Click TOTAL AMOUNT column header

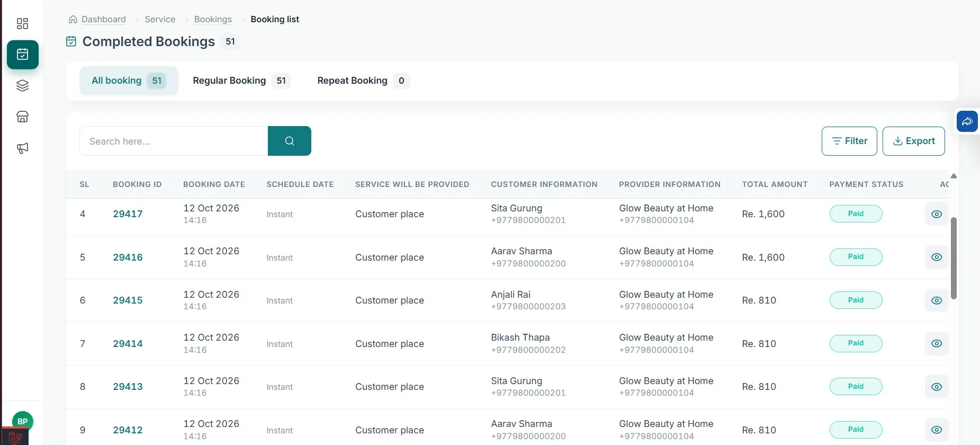tap(775, 184)
